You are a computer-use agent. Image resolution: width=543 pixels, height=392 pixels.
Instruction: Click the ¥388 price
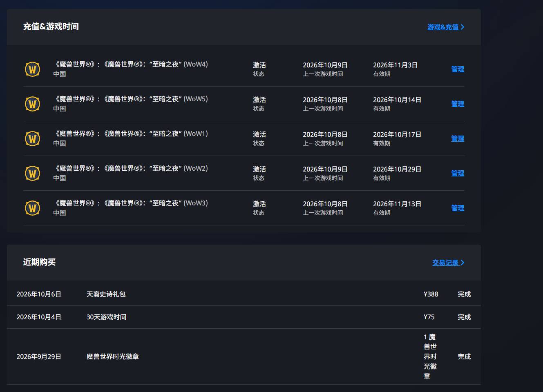click(x=431, y=294)
